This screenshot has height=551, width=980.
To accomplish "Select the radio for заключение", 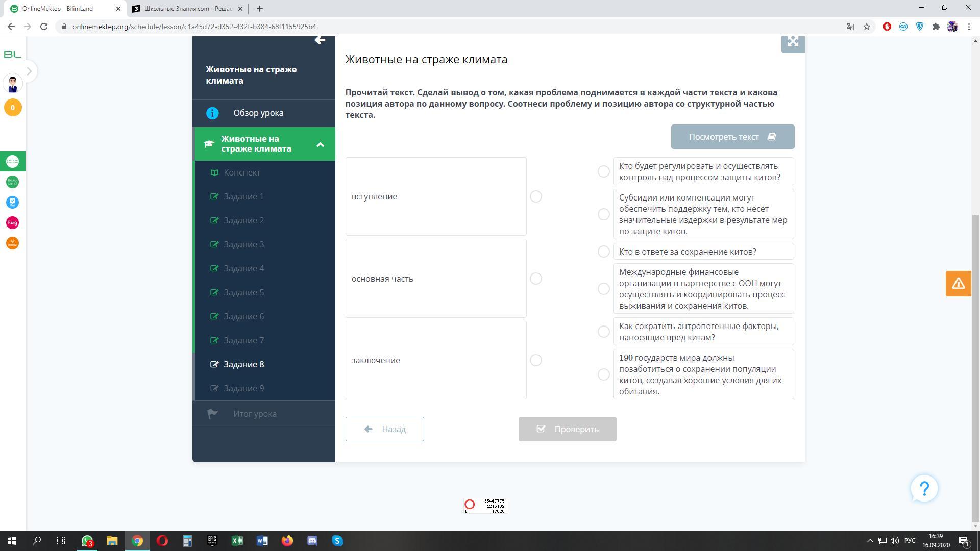I will (535, 361).
